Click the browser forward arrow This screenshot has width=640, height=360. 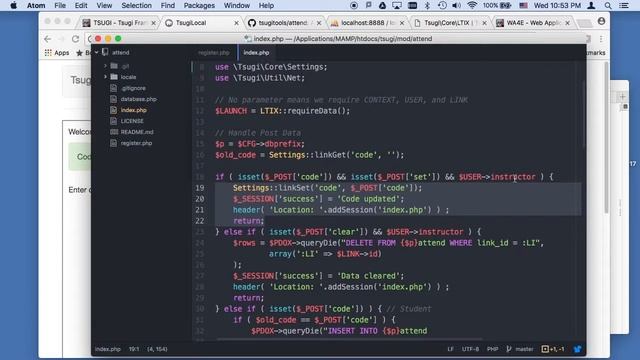(61, 39)
